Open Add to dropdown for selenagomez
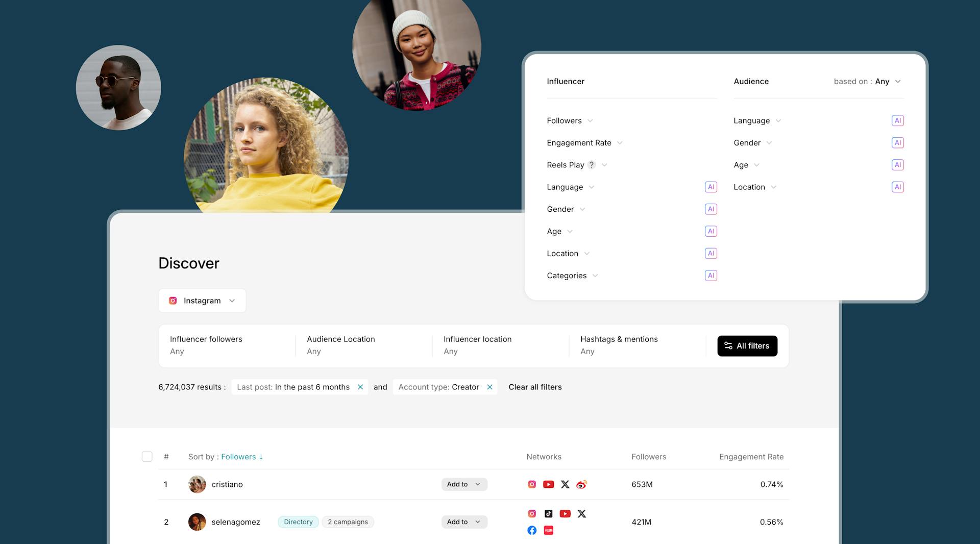This screenshot has height=544, width=980. [464, 522]
